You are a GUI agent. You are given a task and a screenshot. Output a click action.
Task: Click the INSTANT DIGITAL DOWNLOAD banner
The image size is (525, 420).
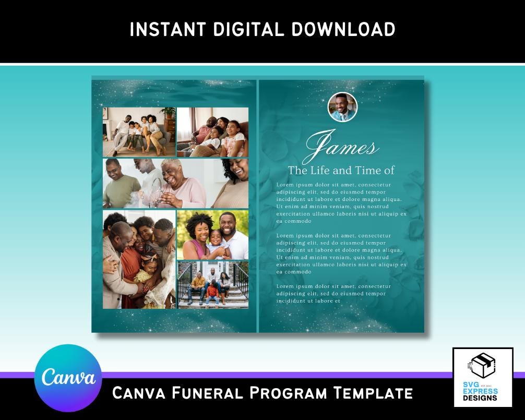coord(262,30)
